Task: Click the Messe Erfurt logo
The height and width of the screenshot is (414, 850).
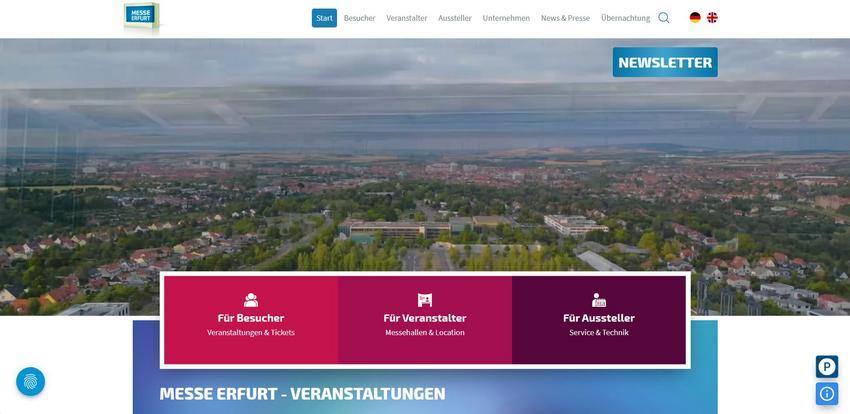Action: pyautogui.click(x=141, y=16)
